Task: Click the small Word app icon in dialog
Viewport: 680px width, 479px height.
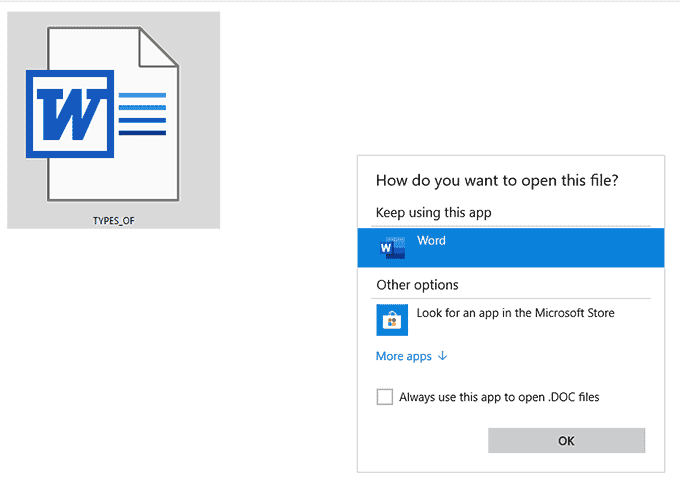Action: [390, 248]
